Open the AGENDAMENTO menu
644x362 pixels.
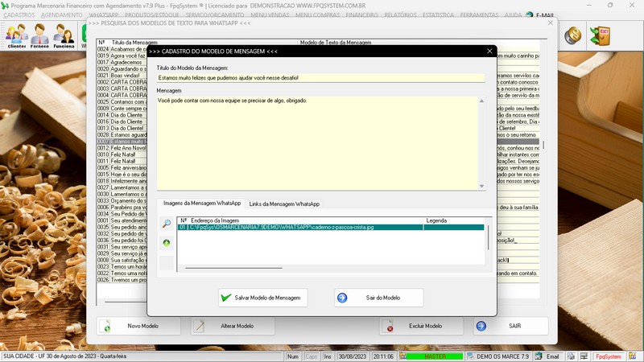[62, 15]
